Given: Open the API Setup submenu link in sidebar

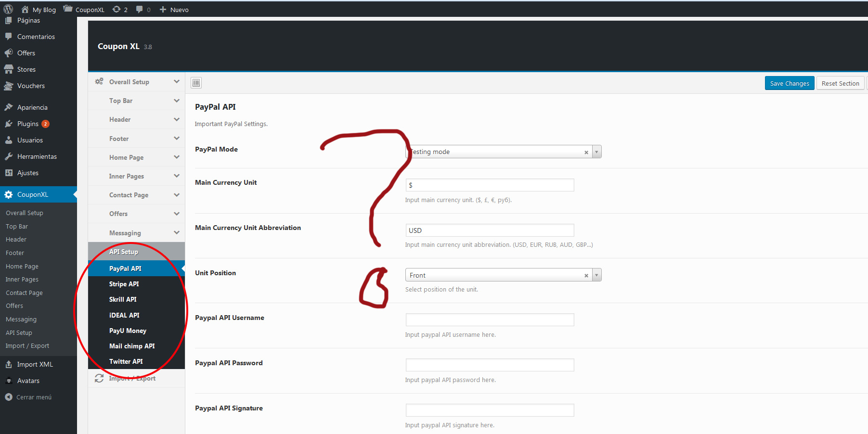Looking at the screenshot, I should click(19, 332).
